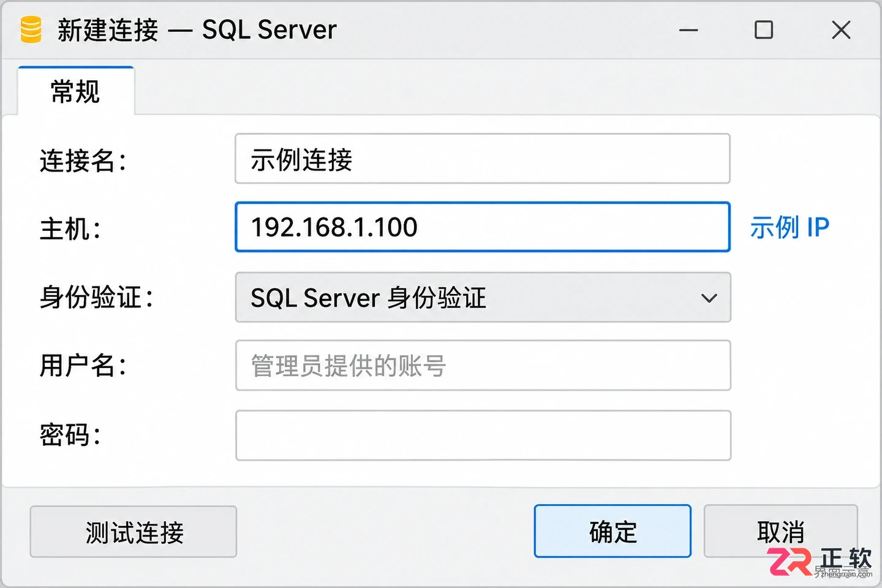Switch to the 常规 tab
Screen dimensions: 882x588
point(76,91)
